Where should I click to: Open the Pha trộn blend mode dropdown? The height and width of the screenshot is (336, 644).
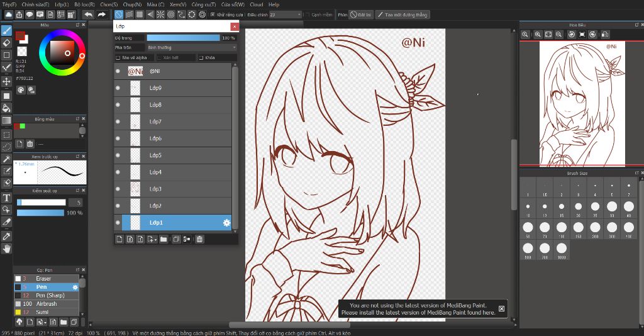pos(191,47)
